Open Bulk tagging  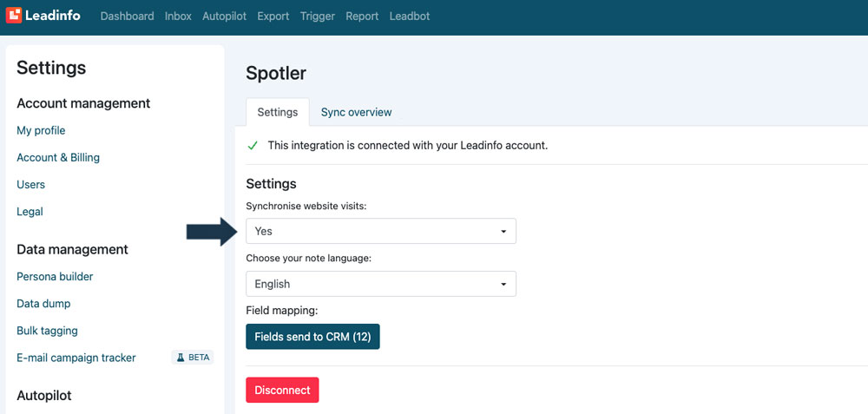(47, 331)
